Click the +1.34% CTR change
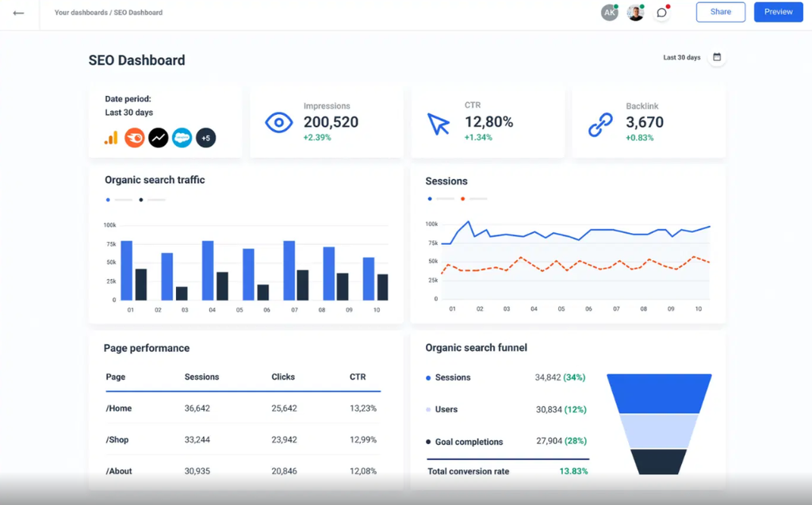This screenshot has width=812, height=505. (x=478, y=138)
